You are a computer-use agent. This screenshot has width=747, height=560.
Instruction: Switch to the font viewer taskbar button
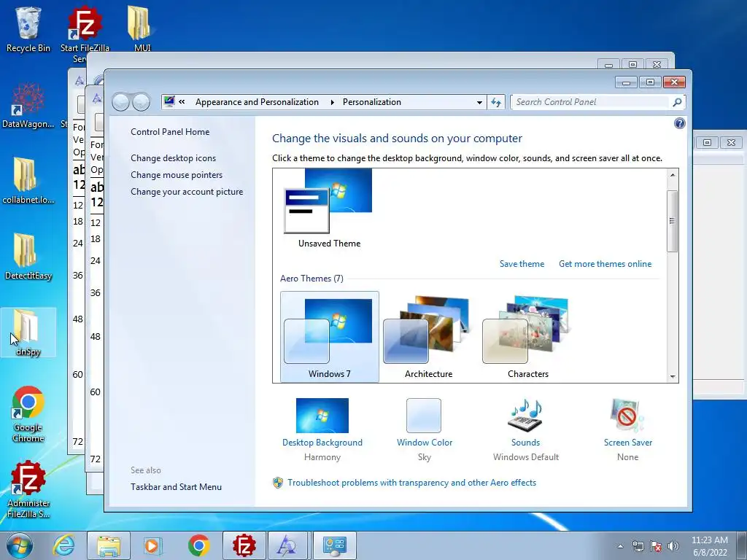click(289, 545)
